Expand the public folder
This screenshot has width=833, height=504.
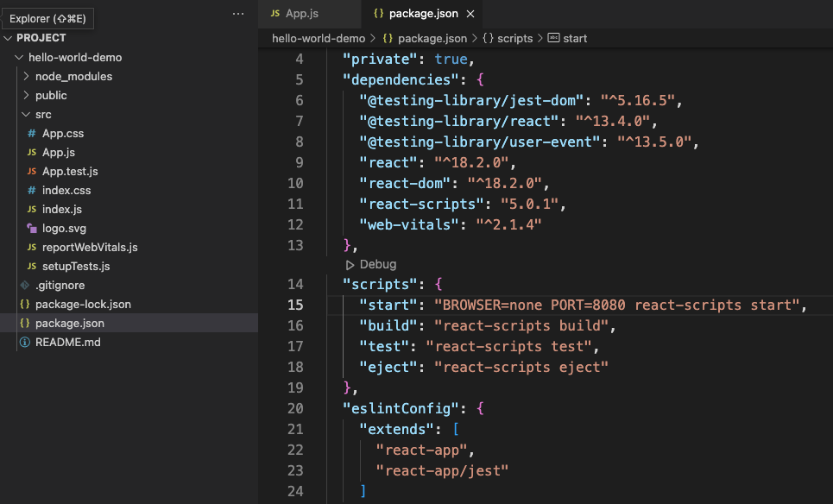click(52, 95)
